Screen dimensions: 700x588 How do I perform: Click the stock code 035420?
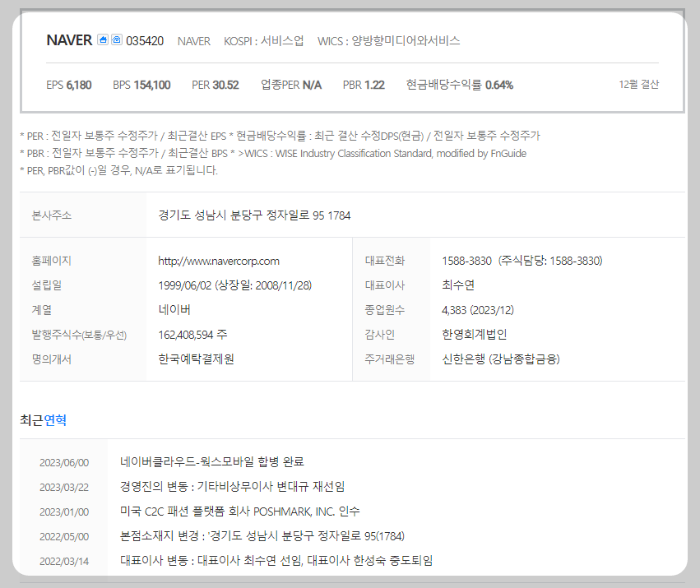point(145,41)
